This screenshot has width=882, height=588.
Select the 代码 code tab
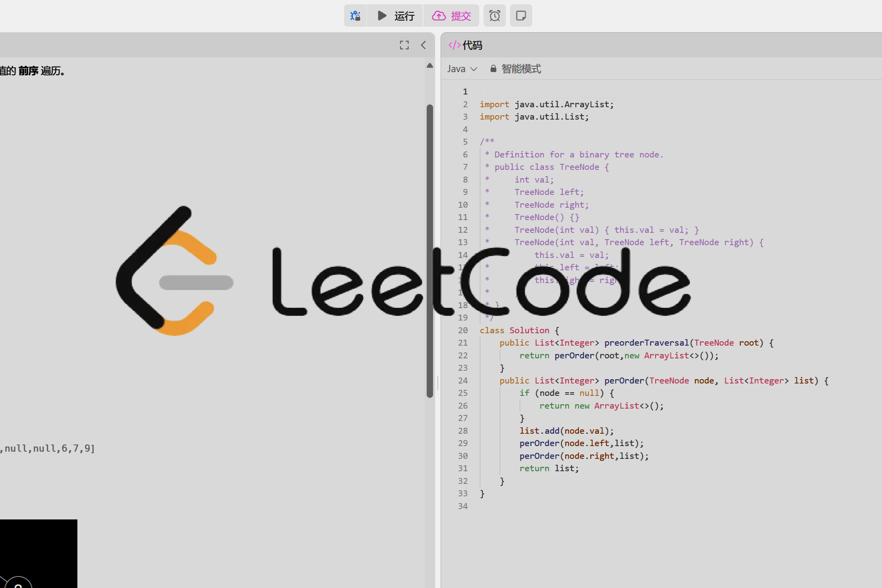point(472,45)
